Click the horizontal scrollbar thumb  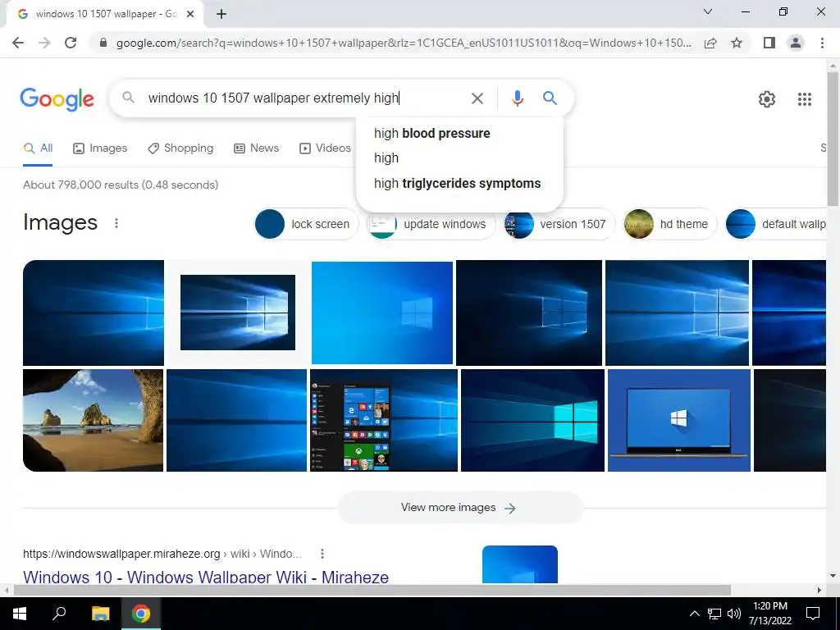tap(372, 590)
